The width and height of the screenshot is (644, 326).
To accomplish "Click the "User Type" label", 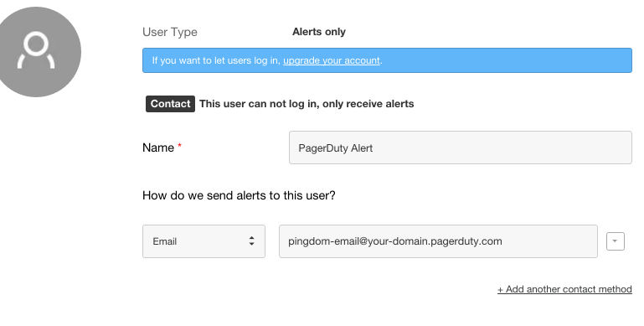I will pos(170,32).
